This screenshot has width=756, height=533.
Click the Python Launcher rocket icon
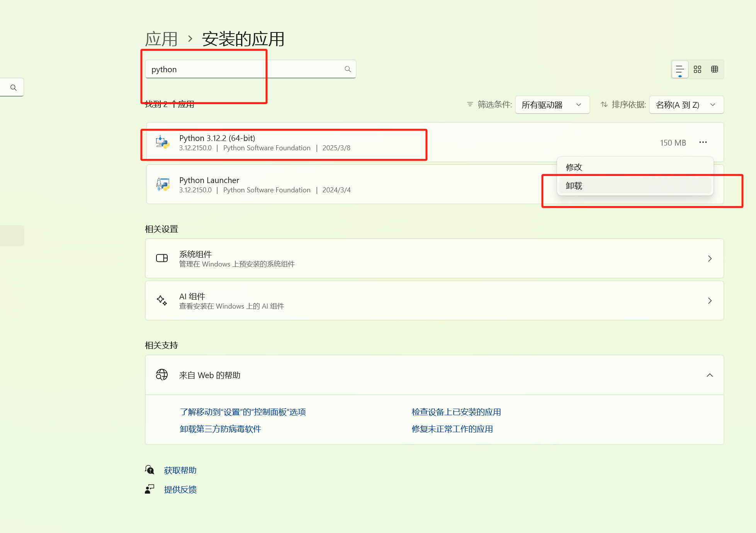163,185
